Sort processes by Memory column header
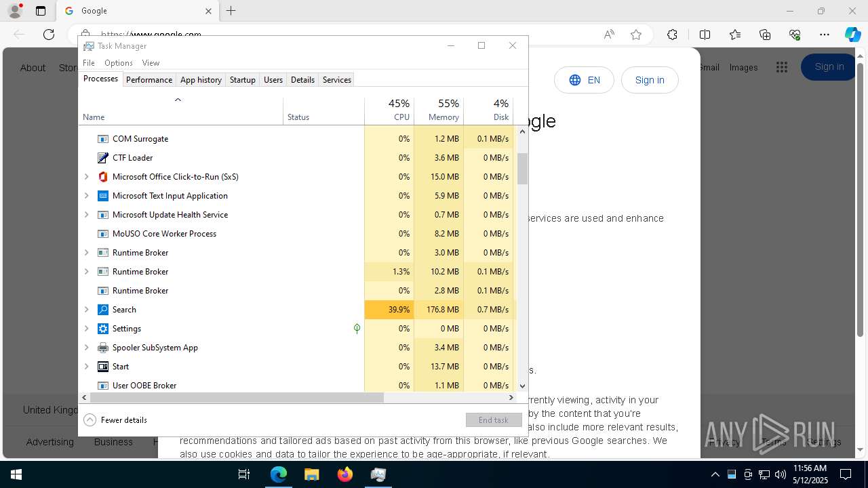The height and width of the screenshot is (488, 868). pyautogui.click(x=439, y=110)
